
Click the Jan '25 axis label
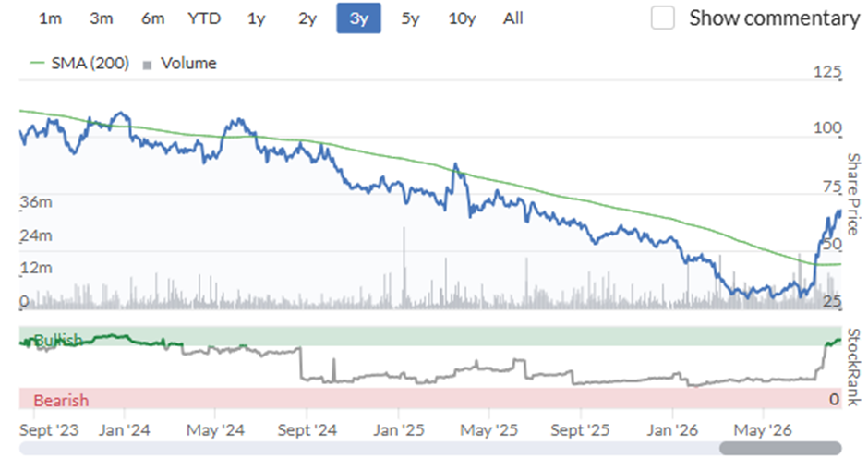point(399,430)
